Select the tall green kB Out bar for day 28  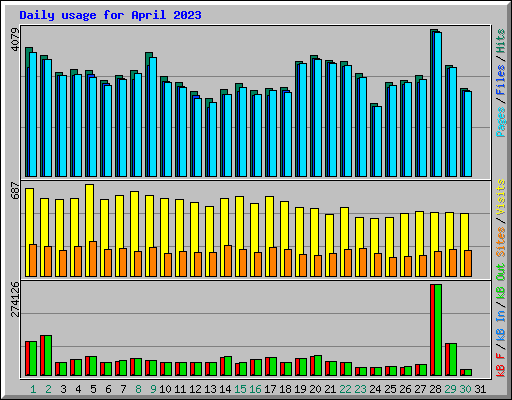pos(438,330)
